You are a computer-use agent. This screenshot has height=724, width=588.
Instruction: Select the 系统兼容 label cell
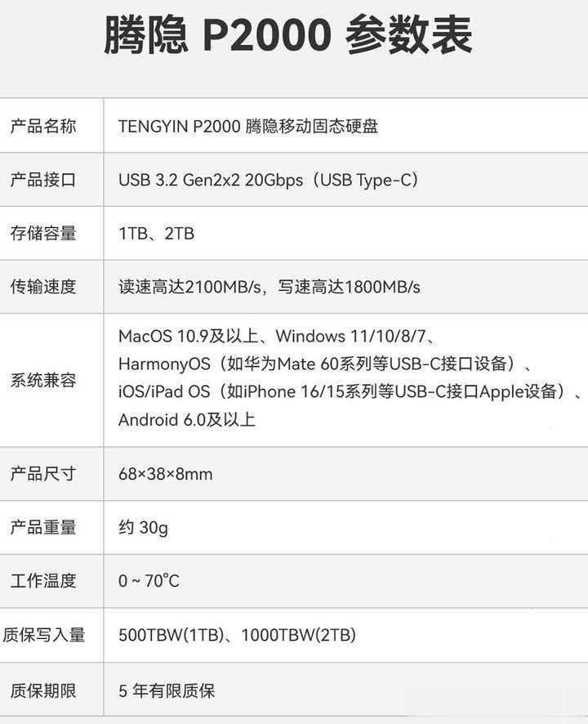[x=43, y=380]
